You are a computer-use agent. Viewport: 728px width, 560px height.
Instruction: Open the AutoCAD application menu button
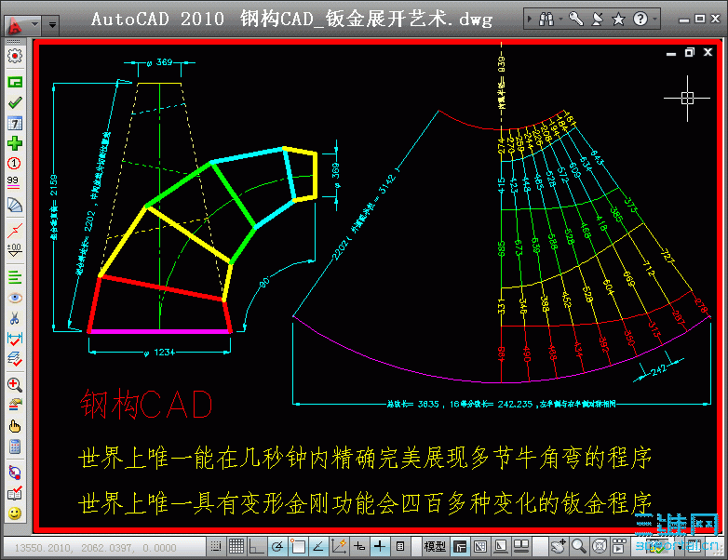tap(22, 25)
